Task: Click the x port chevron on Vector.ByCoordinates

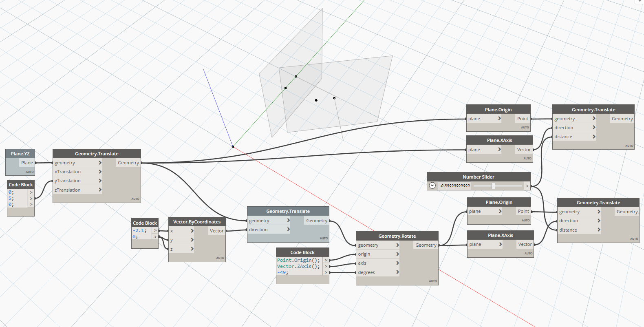Action: [x=192, y=231]
